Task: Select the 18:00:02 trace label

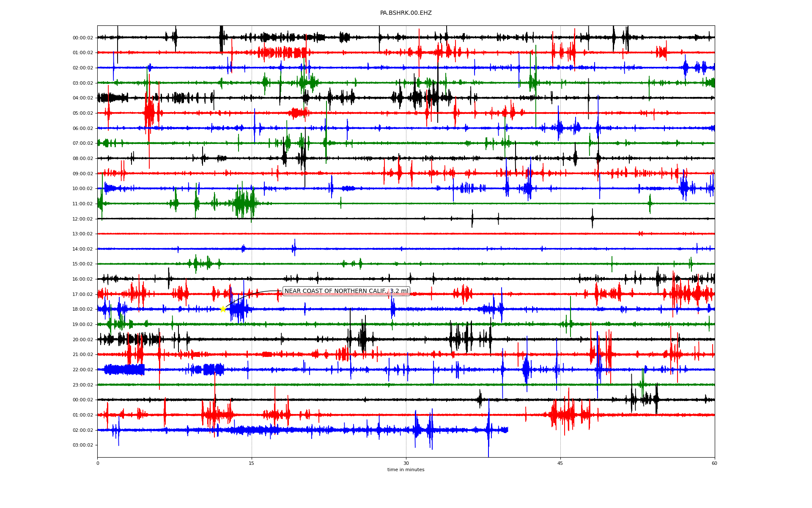Action: (x=82, y=309)
